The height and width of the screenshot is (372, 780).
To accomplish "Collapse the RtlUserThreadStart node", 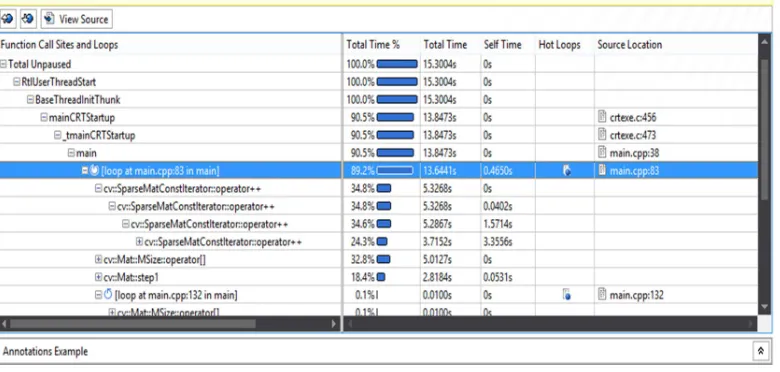I will (x=17, y=82).
